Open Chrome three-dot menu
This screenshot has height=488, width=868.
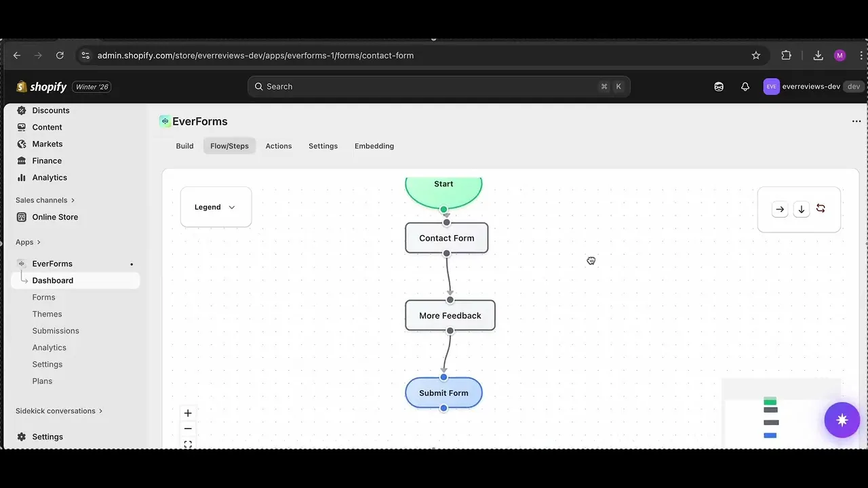coord(862,56)
